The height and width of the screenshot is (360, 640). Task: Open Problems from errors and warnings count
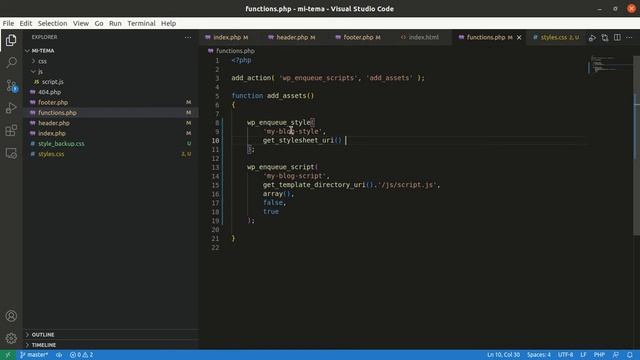coord(81,355)
